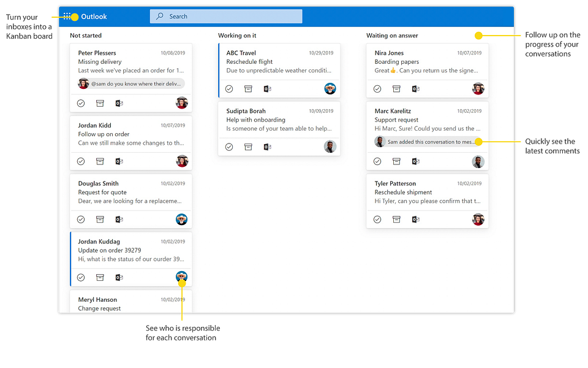Image resolution: width=588 pixels, height=368 pixels.
Task: Mark Peter Plessers conversation as done
Action: (81, 103)
